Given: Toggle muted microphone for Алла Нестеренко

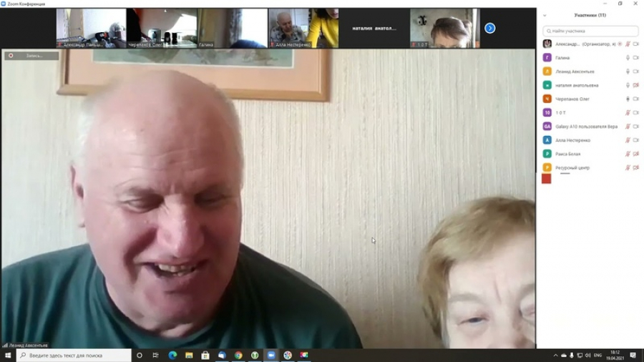Looking at the screenshot, I should tap(628, 140).
